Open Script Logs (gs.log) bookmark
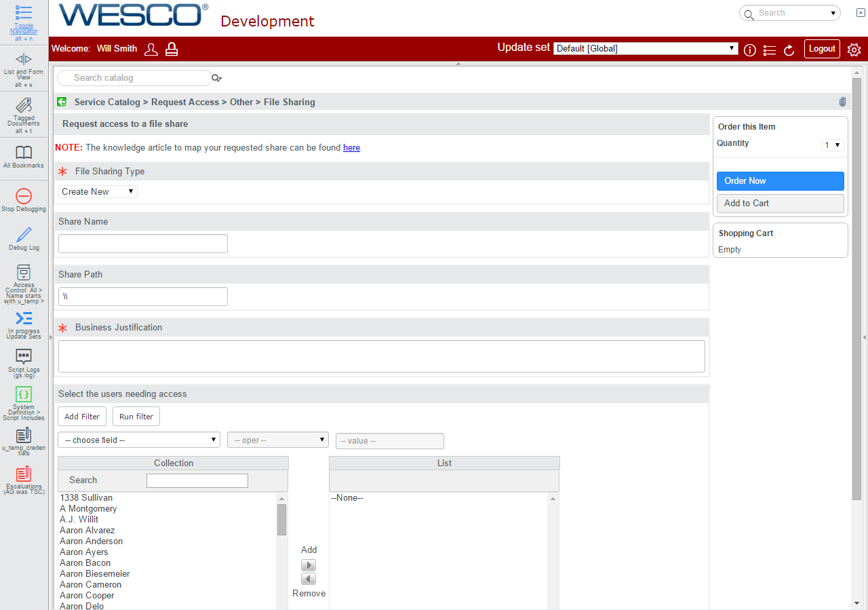Image resolution: width=868 pixels, height=610 pixels. coord(24,357)
